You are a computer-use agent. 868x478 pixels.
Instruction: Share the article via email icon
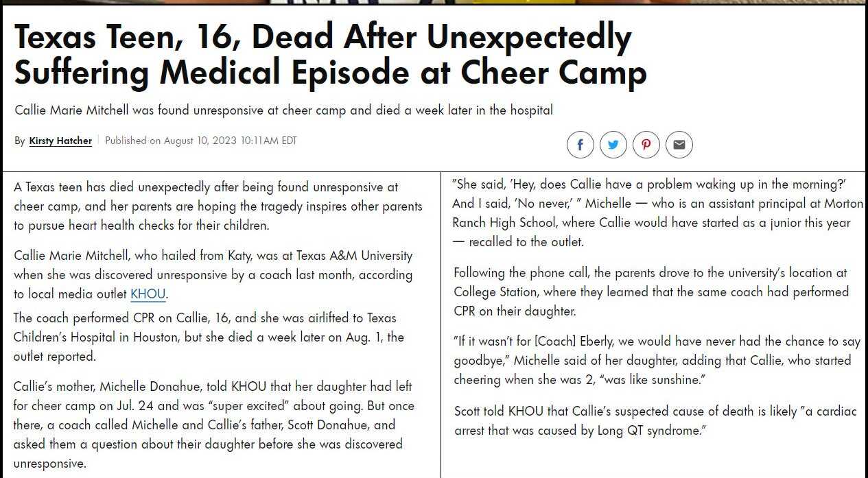(679, 145)
